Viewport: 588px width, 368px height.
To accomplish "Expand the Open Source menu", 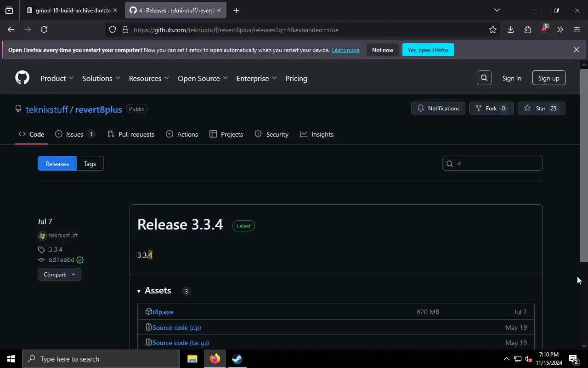I will tap(203, 78).
